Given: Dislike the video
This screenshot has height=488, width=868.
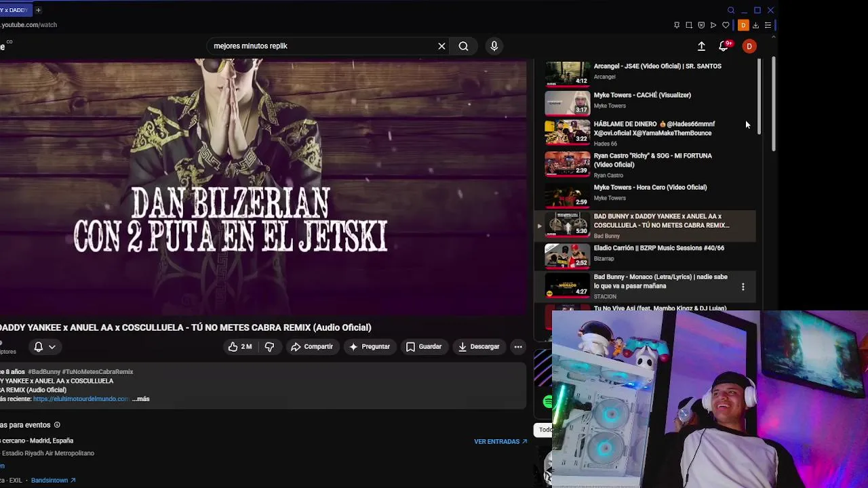Looking at the screenshot, I should (x=269, y=346).
